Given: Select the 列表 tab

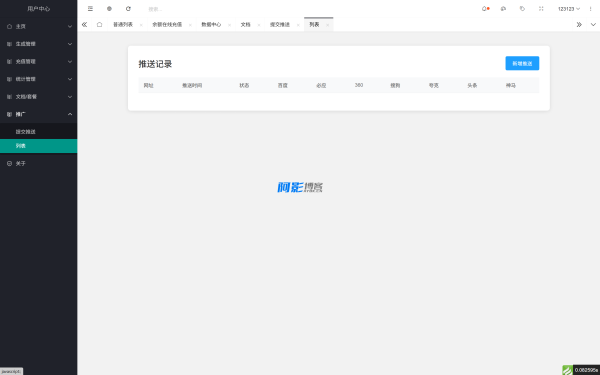Looking at the screenshot, I should coord(314,24).
